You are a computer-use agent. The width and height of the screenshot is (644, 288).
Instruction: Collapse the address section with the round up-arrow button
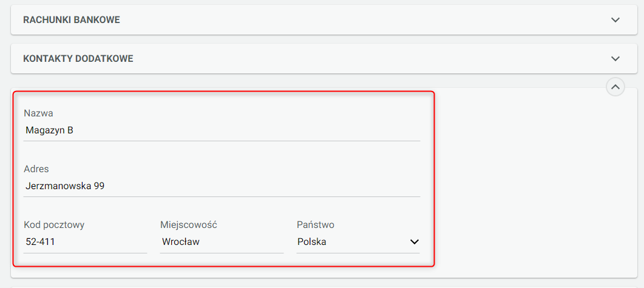615,87
